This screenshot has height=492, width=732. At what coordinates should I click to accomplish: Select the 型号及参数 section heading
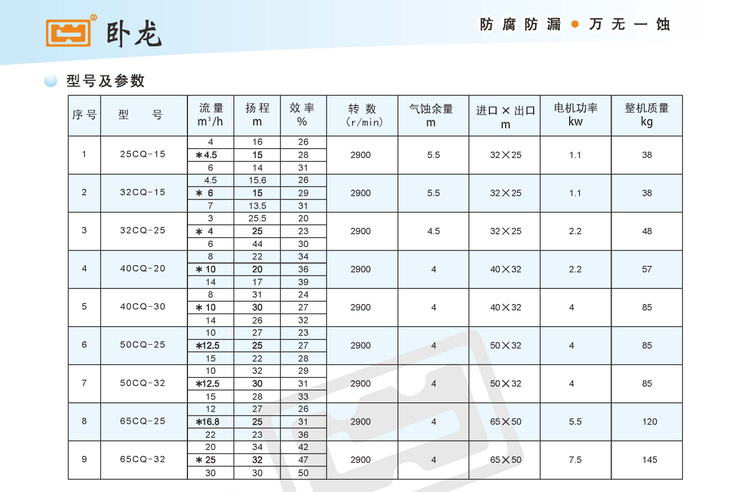pyautogui.click(x=105, y=81)
